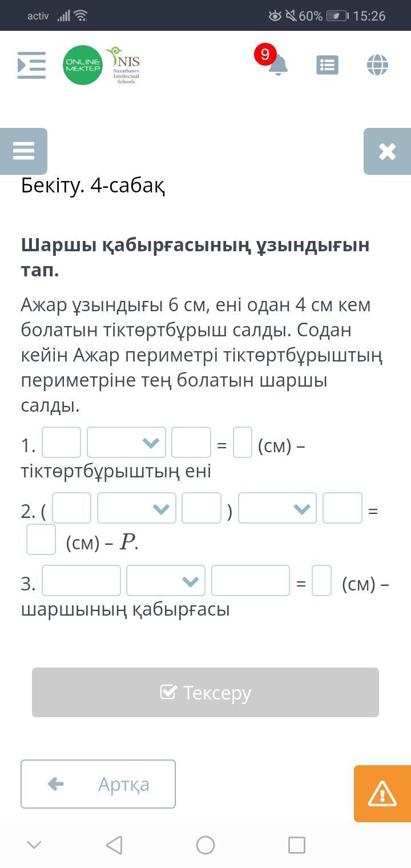Focus the first input box in step 1

pyautogui.click(x=62, y=443)
